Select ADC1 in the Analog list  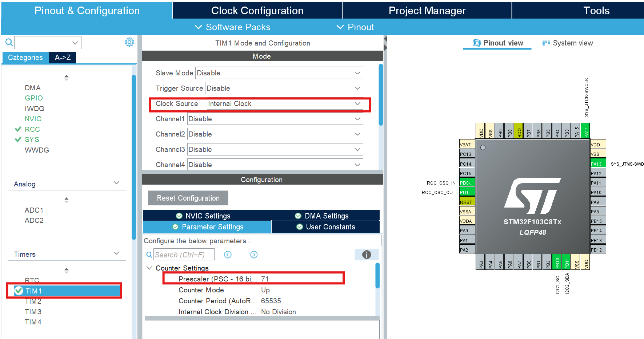[34, 210]
